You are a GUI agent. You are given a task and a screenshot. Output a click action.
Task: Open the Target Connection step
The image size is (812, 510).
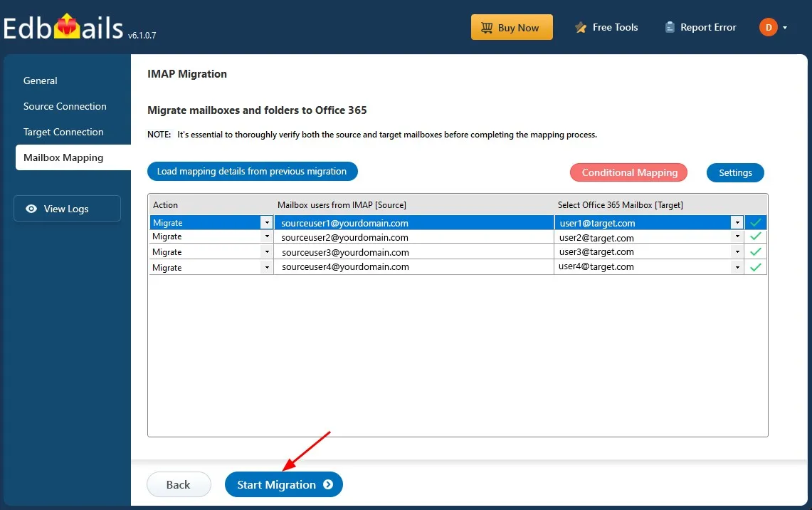point(63,132)
